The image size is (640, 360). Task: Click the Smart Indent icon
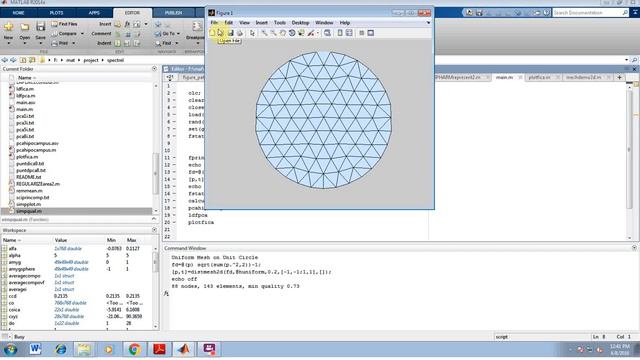118,43
